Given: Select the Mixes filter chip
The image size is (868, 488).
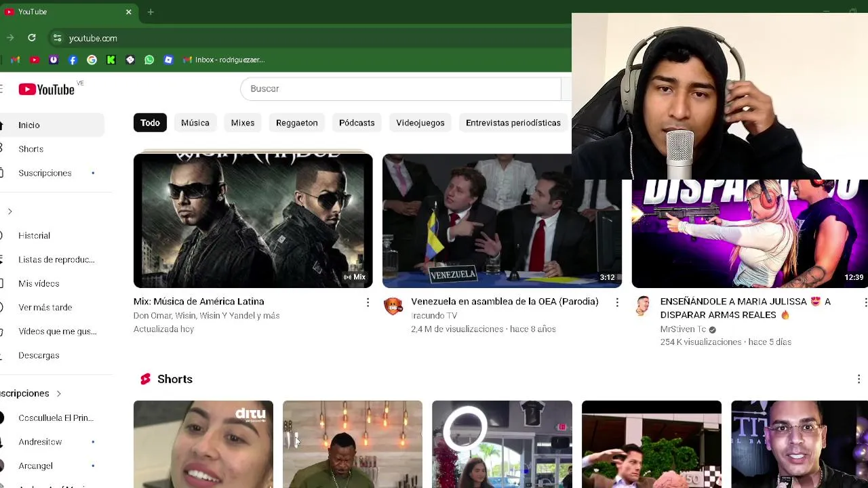Looking at the screenshot, I should point(243,123).
